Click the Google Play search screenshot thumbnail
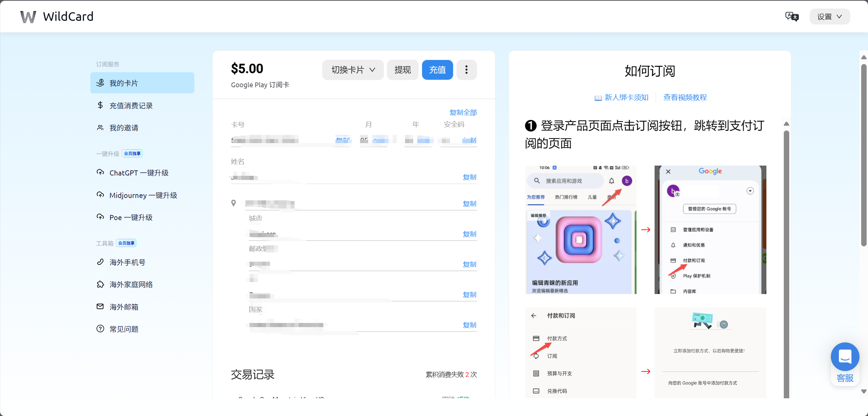 [x=580, y=230]
